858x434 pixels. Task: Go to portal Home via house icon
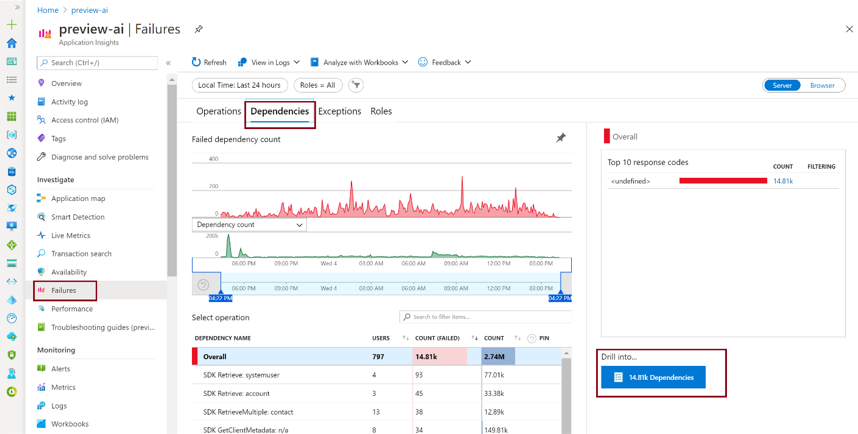11,43
